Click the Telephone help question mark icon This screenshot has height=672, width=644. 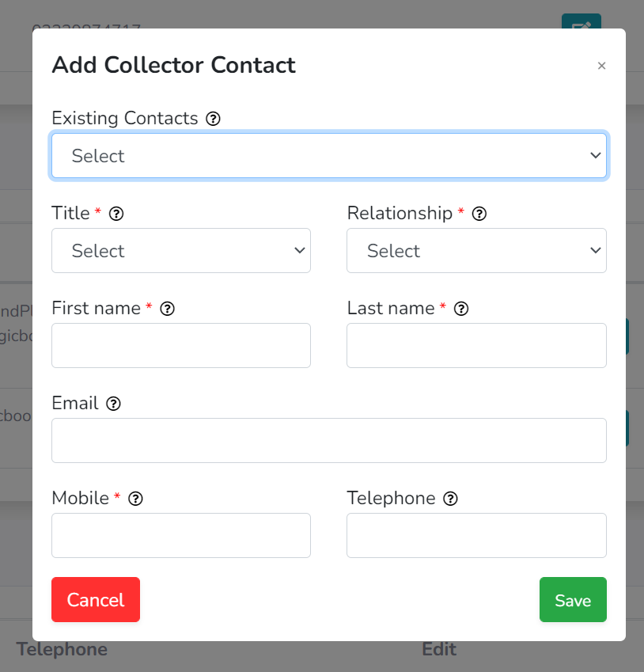pyautogui.click(x=450, y=499)
